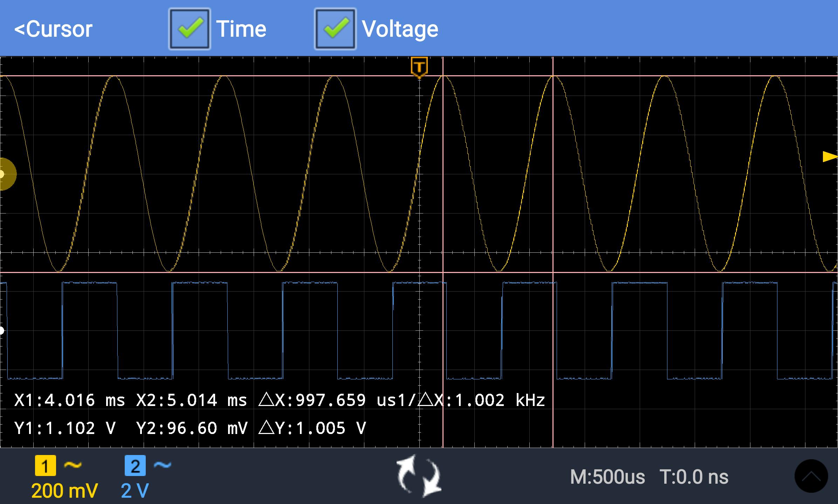Go back via the <Cursor label
This screenshot has height=504, width=838.
coord(53,29)
